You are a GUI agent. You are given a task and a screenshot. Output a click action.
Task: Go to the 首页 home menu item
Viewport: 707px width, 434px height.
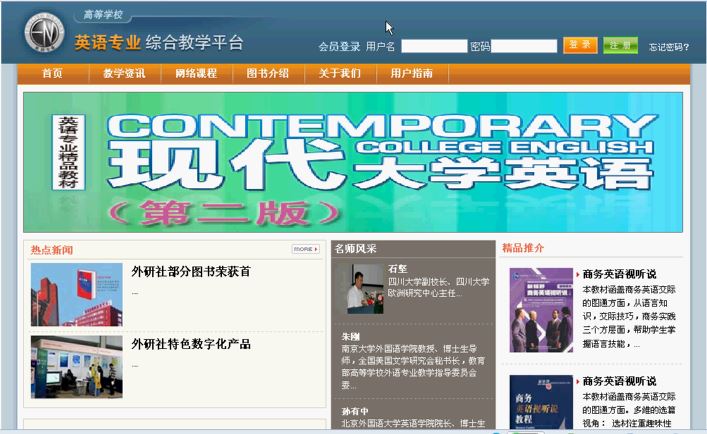click(53, 73)
